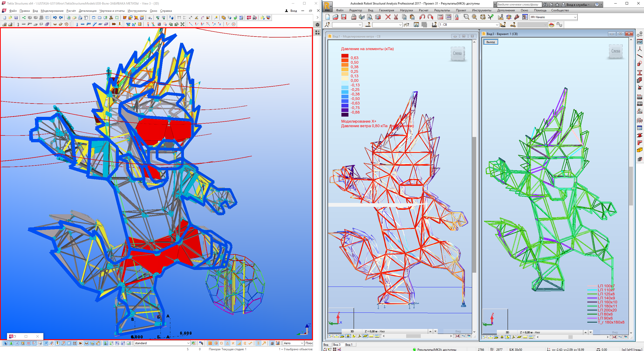Click the red padlock results lock icon
This screenshot has width=644, height=351.
457,17
